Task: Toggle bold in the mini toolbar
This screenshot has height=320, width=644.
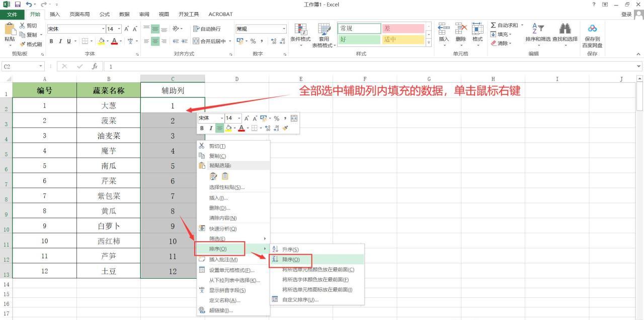Action: click(202, 128)
